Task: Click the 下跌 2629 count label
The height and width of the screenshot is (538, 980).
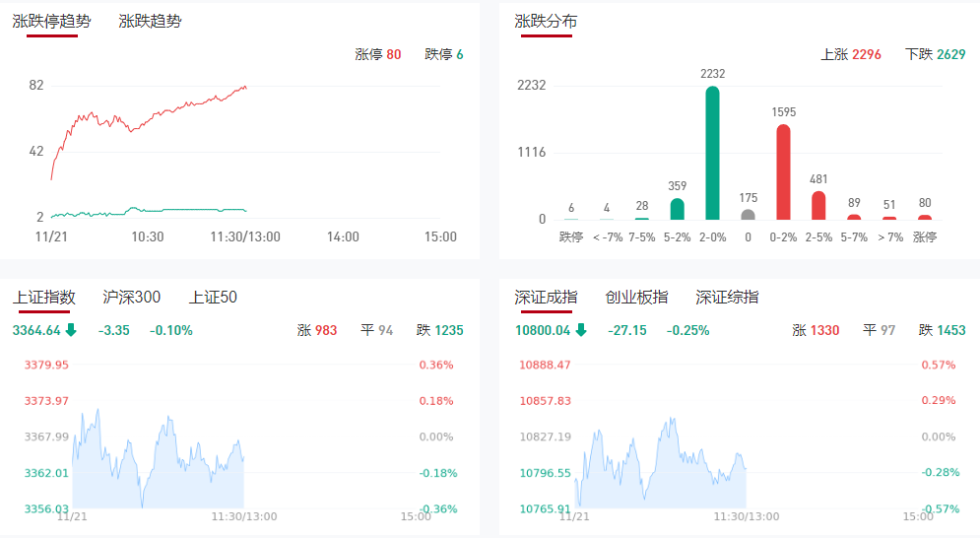Action: [x=935, y=54]
